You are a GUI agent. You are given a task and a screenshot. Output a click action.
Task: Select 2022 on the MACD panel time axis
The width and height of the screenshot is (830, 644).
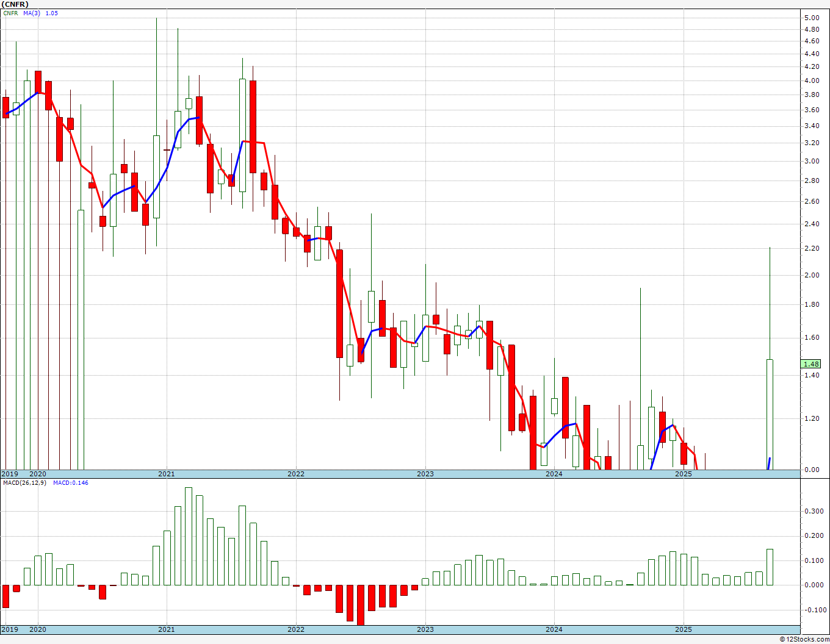296,629
